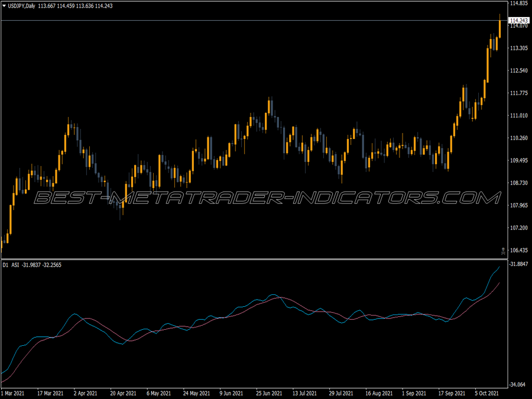The width and height of the screenshot is (532, 399).
Task: Click the 5 Oct 2021 date label
Action: pyautogui.click(x=487, y=393)
